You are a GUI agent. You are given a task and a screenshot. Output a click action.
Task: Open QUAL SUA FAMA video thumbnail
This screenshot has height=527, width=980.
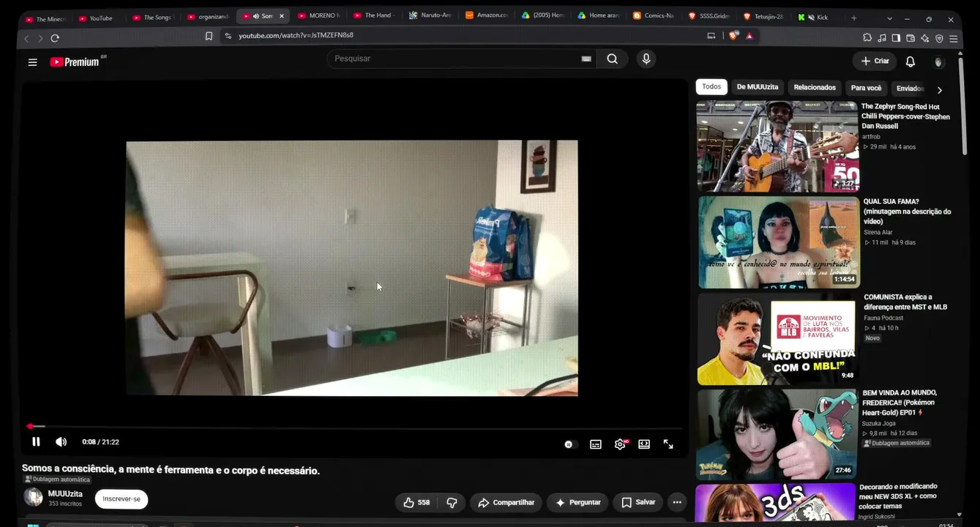coord(779,242)
